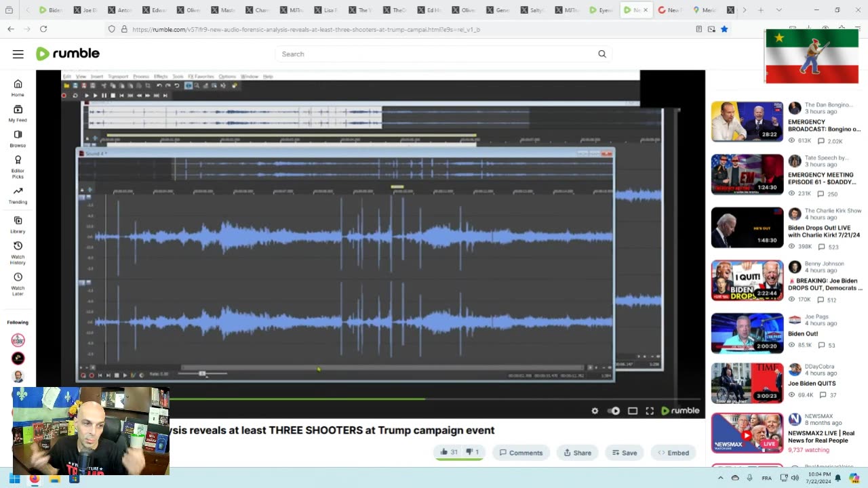This screenshot has height=488, width=868.
Task: Open Browse in sidebar
Action: tap(18, 139)
